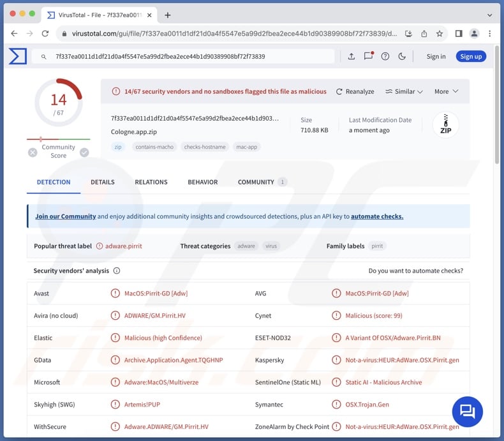Screen dimensions: 504x441
Task: Click Sign in
Action: [436, 57]
